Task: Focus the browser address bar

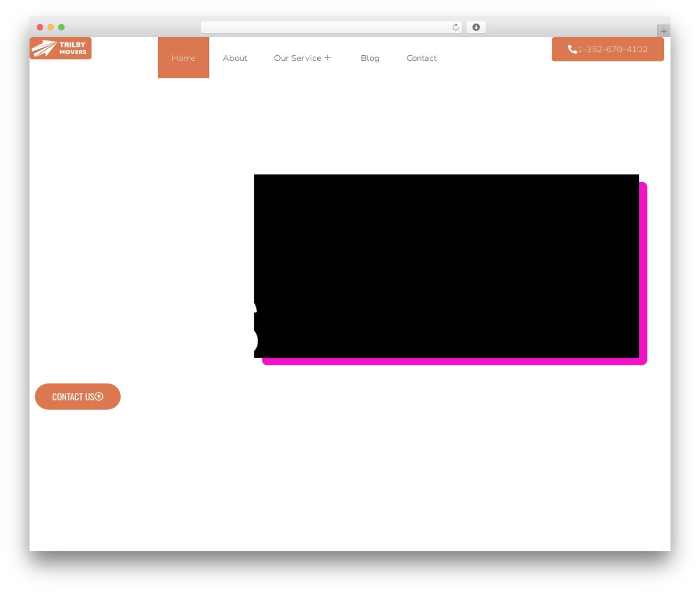Action: (x=331, y=27)
